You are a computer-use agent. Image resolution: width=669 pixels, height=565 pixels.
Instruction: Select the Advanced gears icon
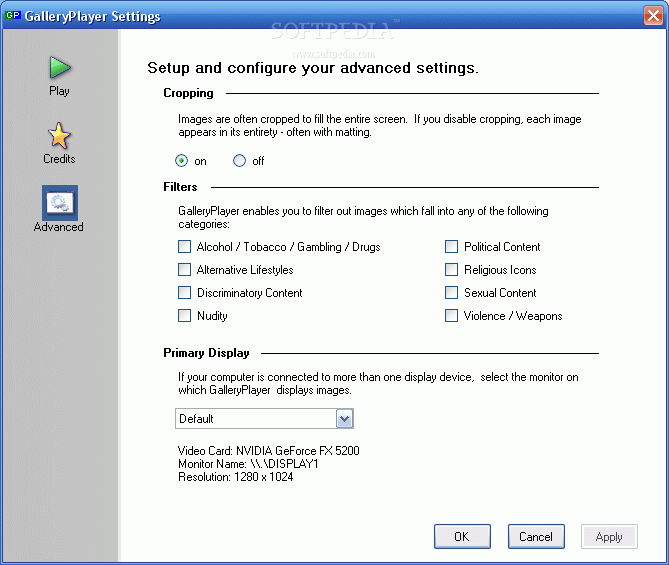(60, 202)
